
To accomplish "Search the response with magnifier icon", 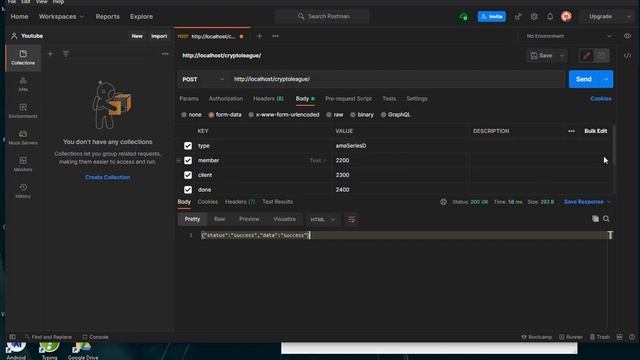I will (x=606, y=219).
